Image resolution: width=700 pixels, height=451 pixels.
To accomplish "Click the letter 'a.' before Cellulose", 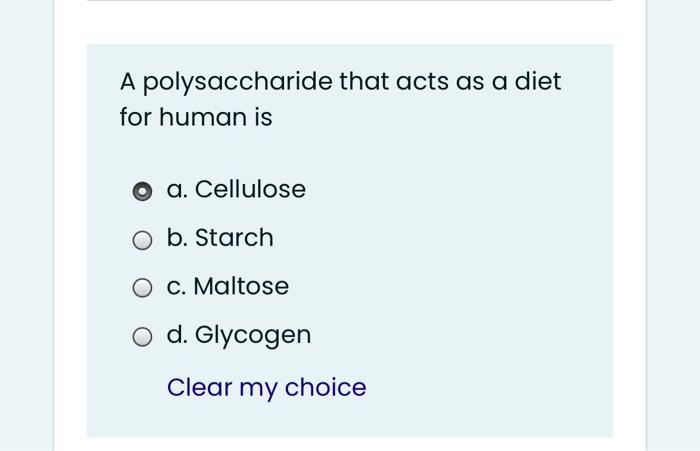I will click(177, 189).
